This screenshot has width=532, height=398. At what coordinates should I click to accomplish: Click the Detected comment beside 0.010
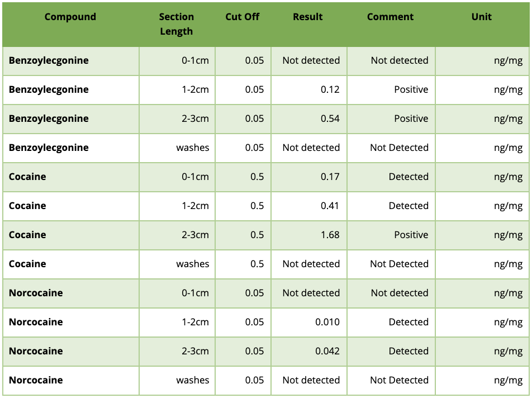[x=408, y=322]
